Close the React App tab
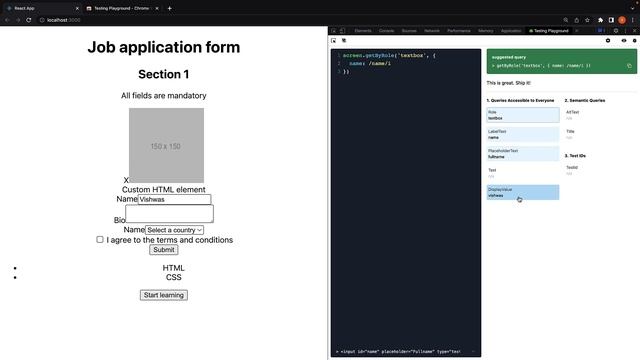Image resolution: width=640 pixels, height=360 pixels. coord(77,8)
